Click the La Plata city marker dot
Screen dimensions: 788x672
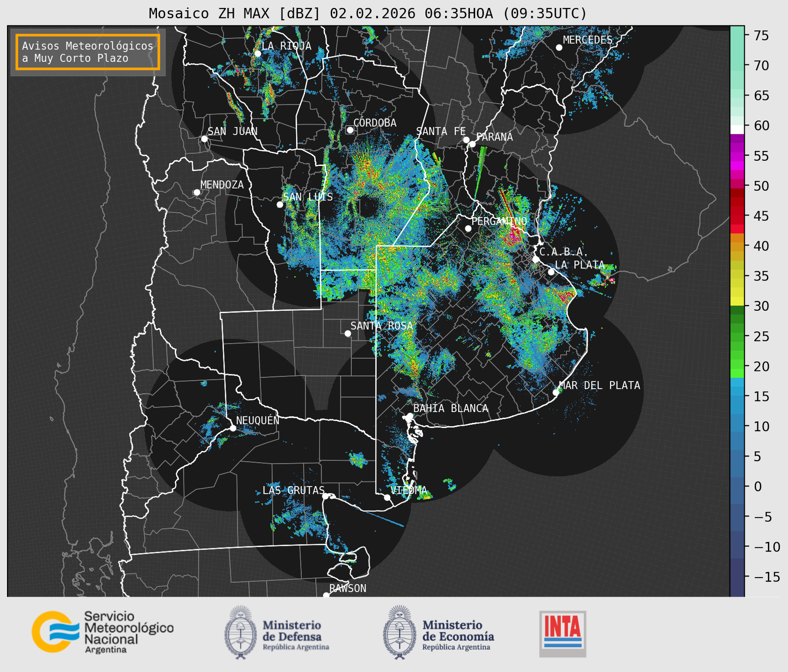(x=551, y=272)
